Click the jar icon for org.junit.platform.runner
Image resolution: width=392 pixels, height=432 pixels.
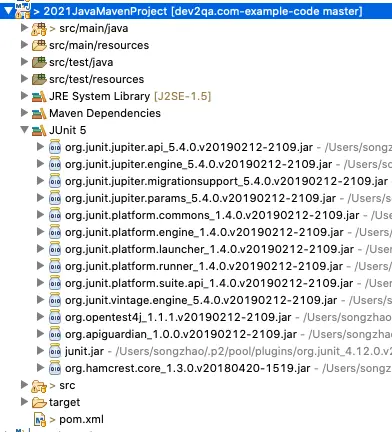(x=55, y=266)
